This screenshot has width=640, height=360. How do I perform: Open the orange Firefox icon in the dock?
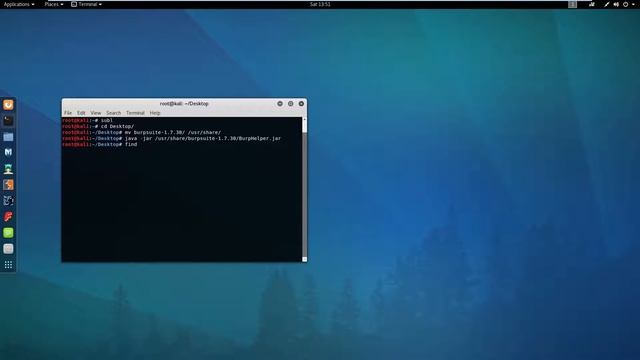pyautogui.click(x=8, y=105)
